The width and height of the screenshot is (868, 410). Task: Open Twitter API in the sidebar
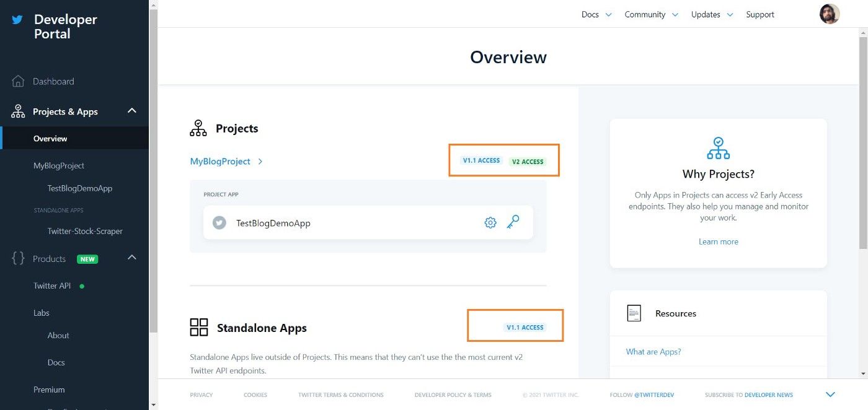click(52, 286)
